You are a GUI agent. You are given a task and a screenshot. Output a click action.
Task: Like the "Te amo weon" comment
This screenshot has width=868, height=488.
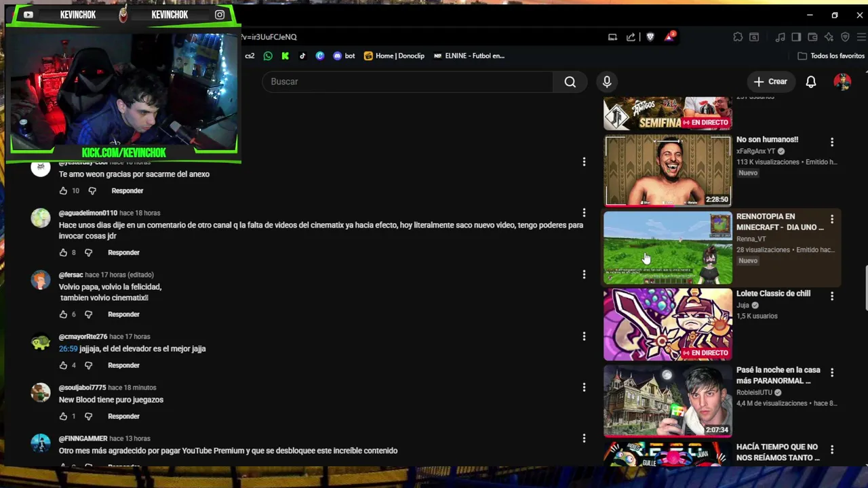[x=64, y=190]
